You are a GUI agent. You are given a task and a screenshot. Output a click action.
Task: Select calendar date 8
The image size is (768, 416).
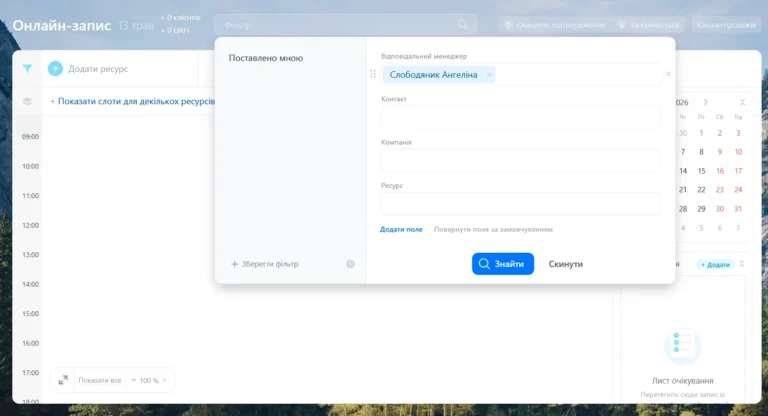pos(701,152)
